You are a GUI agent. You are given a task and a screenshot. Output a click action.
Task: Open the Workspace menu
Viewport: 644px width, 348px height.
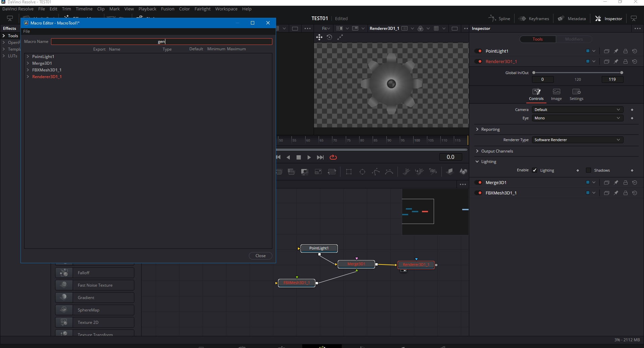point(226,9)
